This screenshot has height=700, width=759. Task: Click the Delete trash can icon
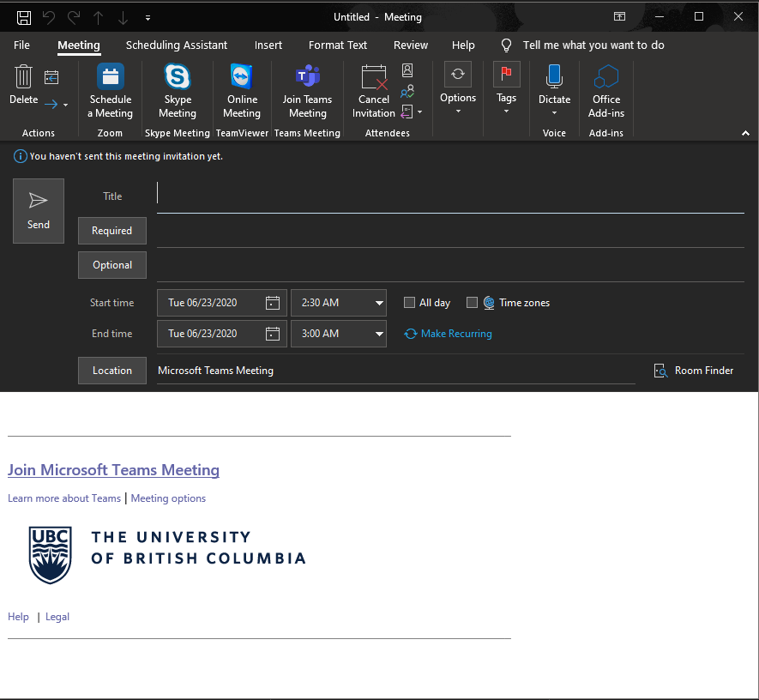coord(23,77)
